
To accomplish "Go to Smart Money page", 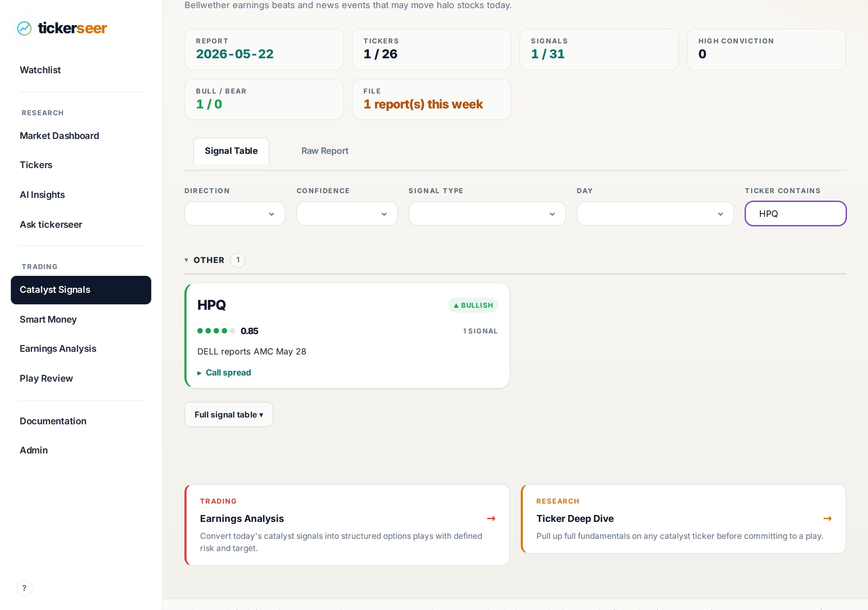I will (48, 319).
